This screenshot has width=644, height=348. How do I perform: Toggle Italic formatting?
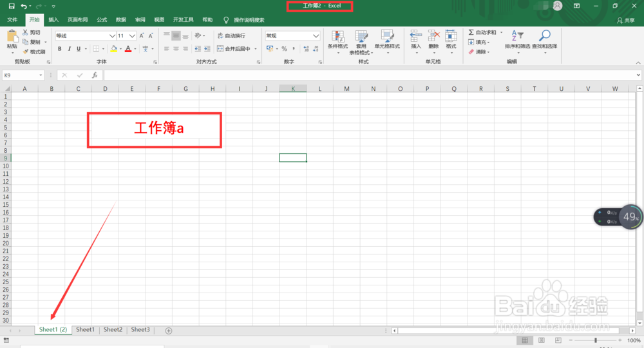(x=69, y=49)
